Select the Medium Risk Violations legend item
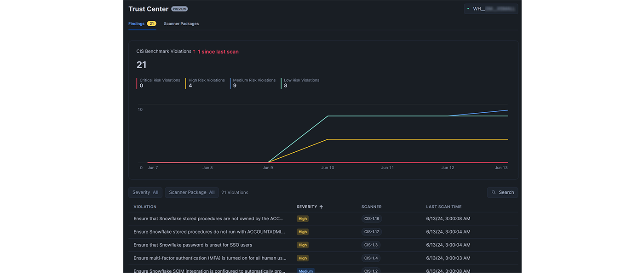This screenshot has height=276, width=644. pyautogui.click(x=253, y=83)
